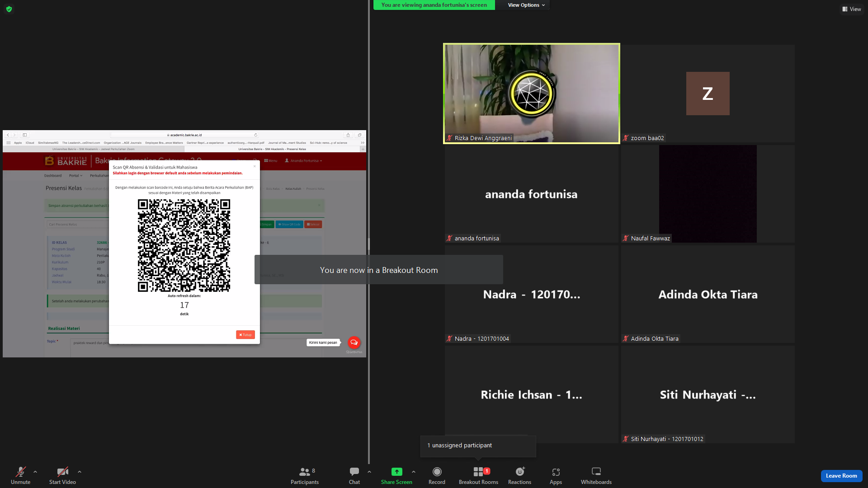Click the '1 unassigned participant' notice

(x=478, y=446)
